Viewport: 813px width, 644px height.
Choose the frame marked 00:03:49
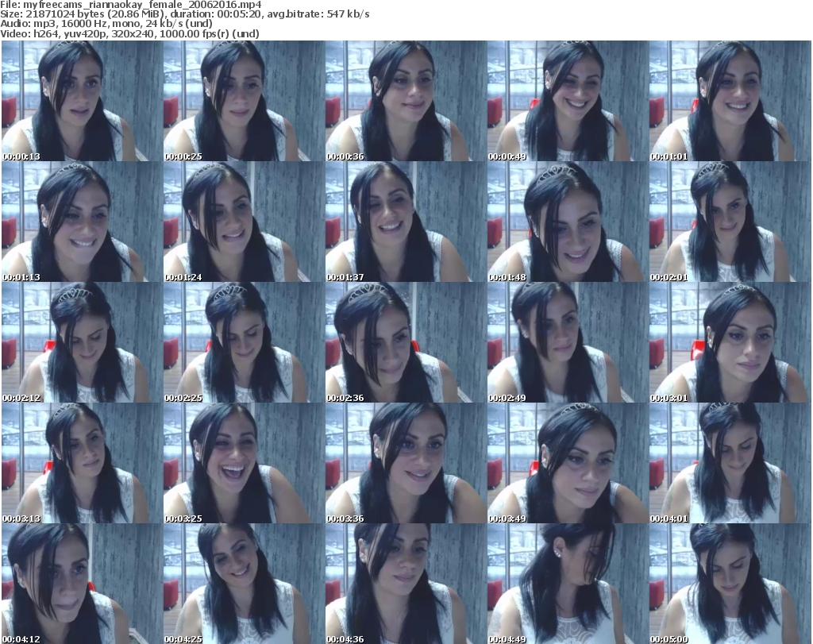568,464
